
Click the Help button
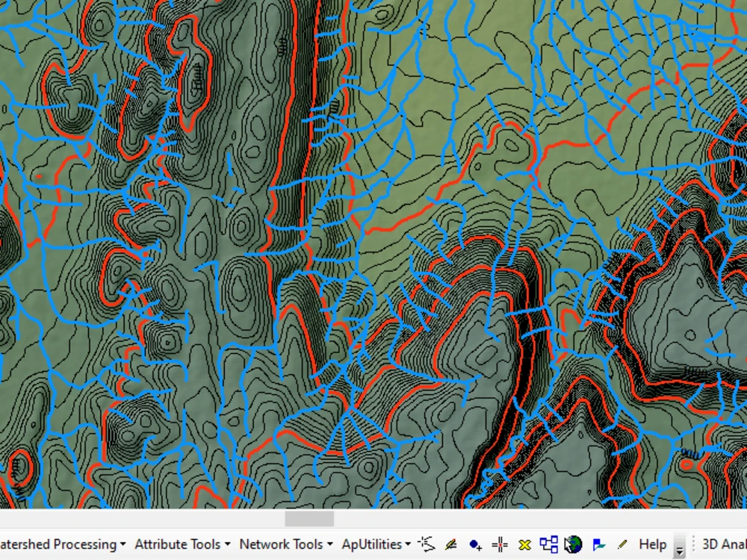(x=652, y=544)
